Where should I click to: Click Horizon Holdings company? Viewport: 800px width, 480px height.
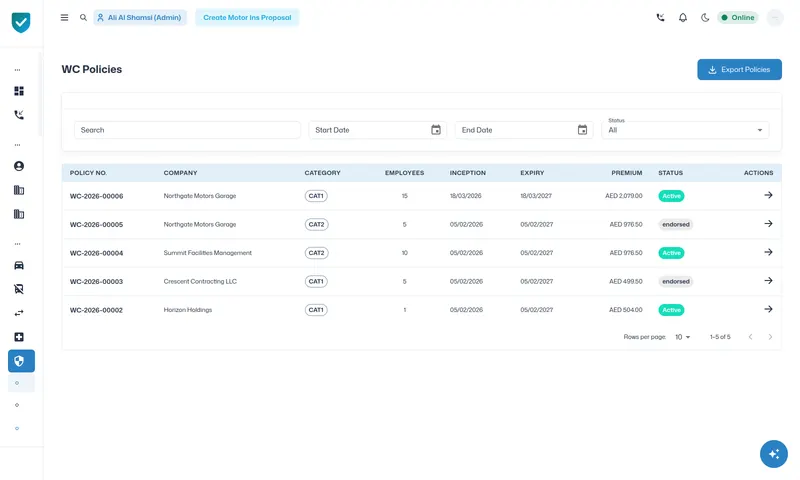coord(188,310)
